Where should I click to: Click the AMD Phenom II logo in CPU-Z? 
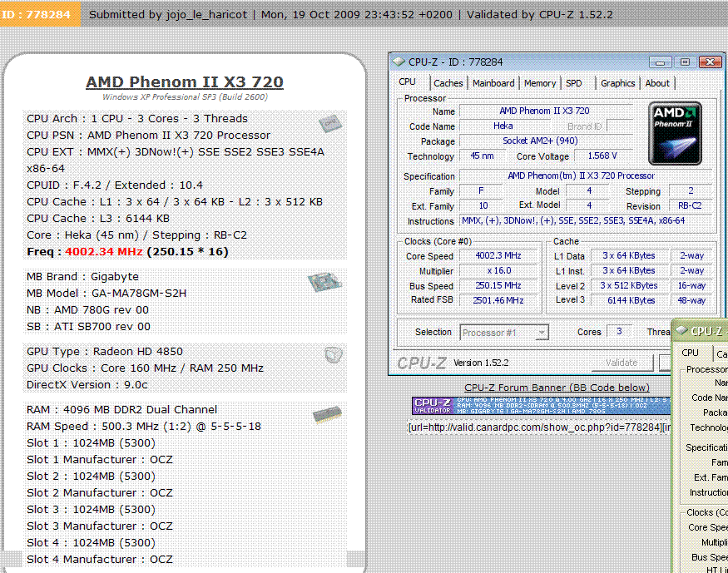tap(675, 134)
